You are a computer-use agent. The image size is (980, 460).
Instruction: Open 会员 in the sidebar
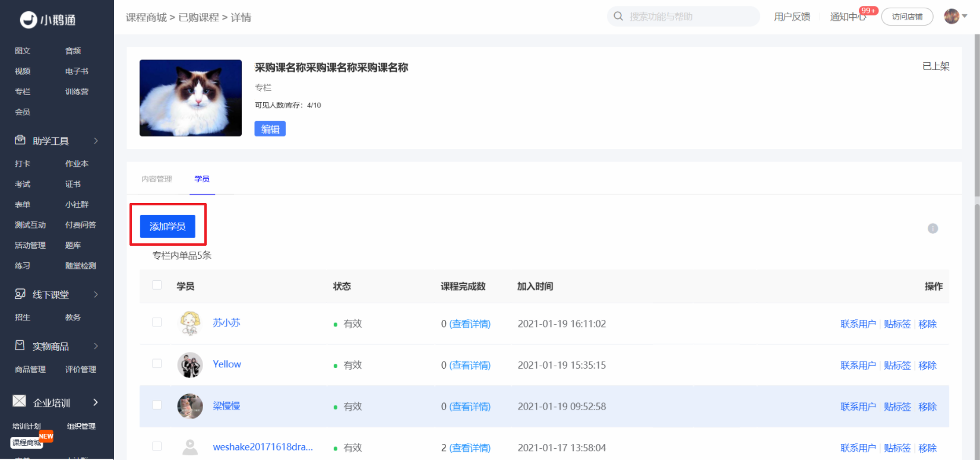(23, 112)
